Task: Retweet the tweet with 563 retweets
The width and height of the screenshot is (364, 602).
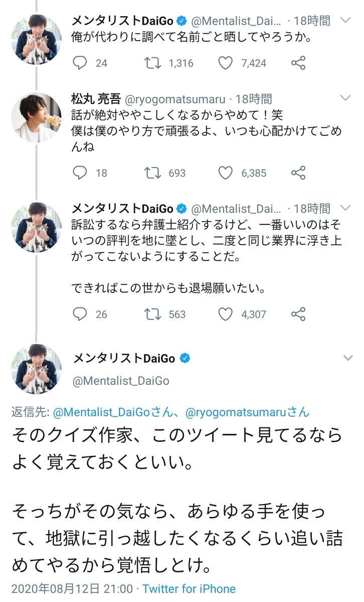Action: click(x=152, y=314)
